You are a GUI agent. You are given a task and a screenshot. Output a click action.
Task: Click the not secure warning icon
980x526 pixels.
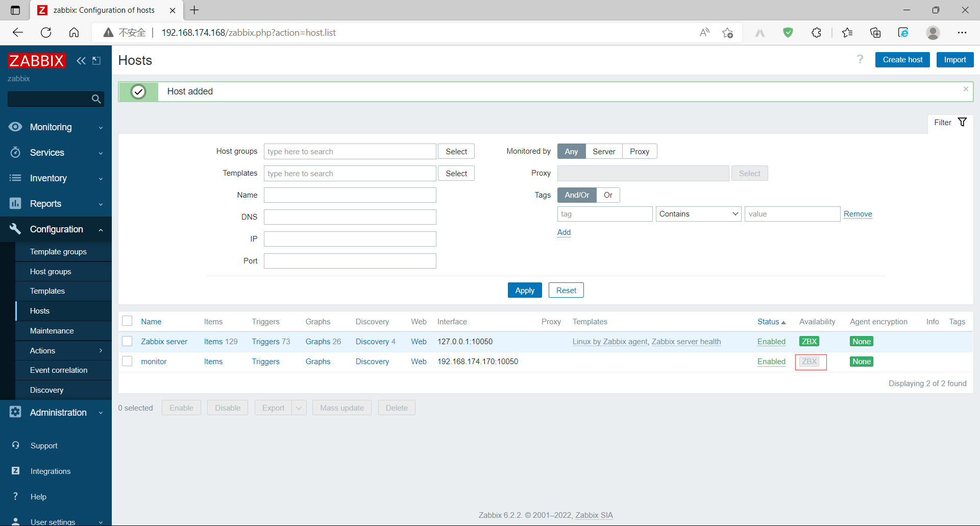(108, 33)
